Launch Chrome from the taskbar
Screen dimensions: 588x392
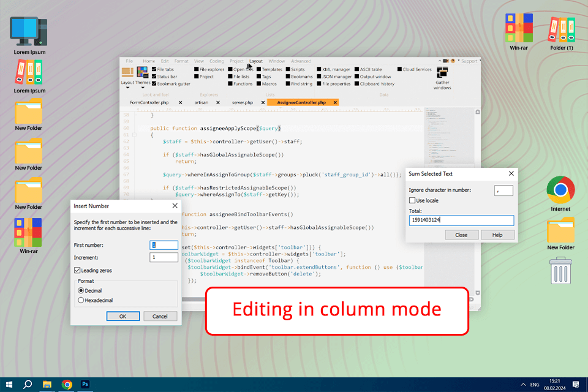67,385
